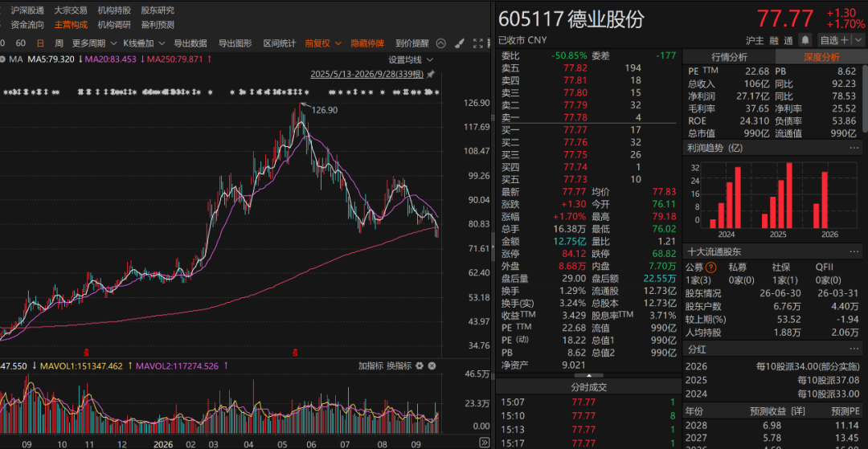This screenshot has height=449, width=868.
Task: Open the 机构调研 tab
Action: click(x=114, y=24)
